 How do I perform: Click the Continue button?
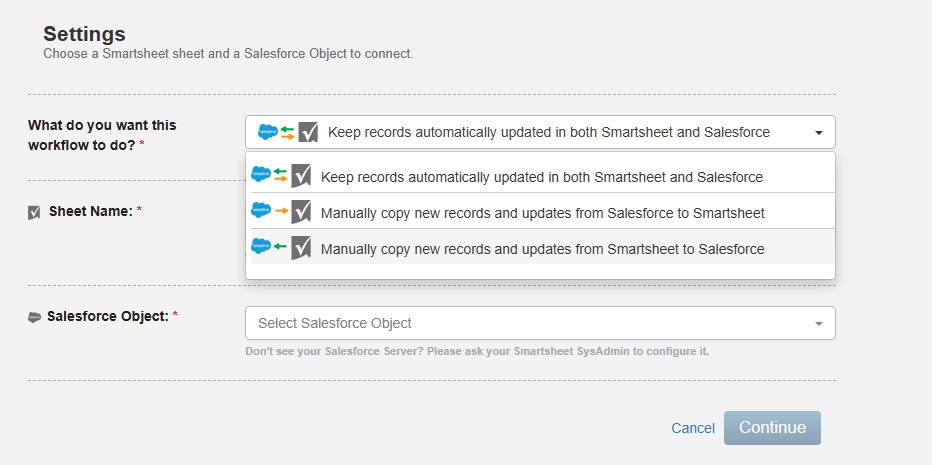point(772,428)
